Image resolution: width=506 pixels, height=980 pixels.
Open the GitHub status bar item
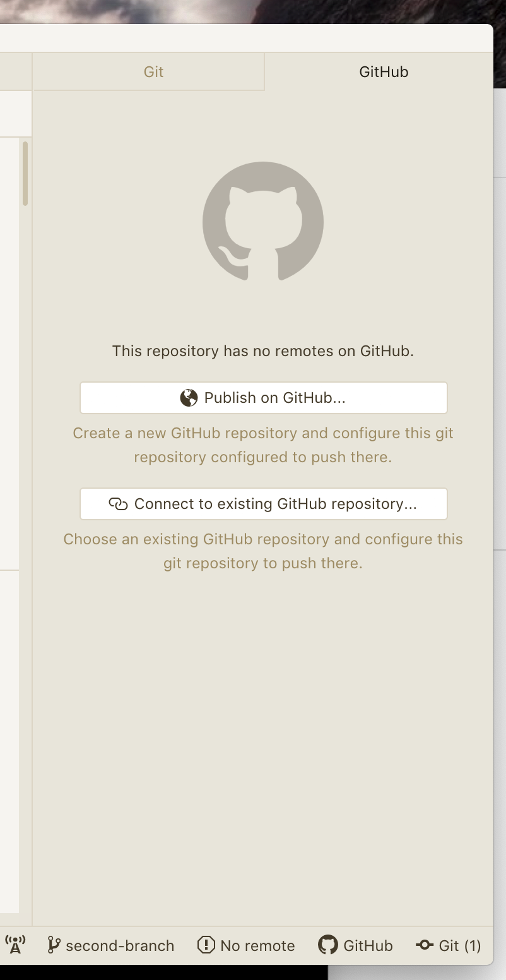tap(355, 945)
